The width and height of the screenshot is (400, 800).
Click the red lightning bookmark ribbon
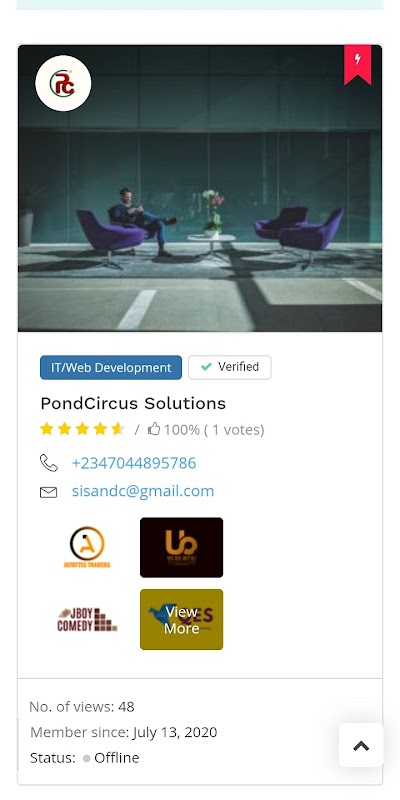click(357, 64)
